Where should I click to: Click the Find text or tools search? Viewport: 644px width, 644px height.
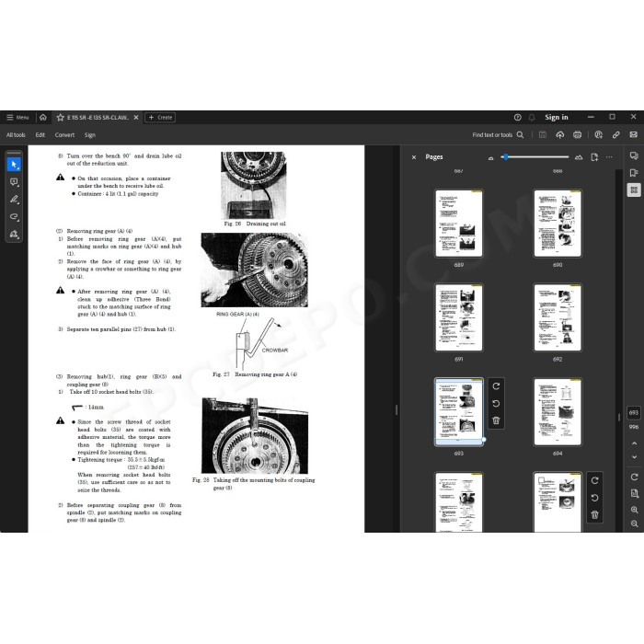coord(498,134)
